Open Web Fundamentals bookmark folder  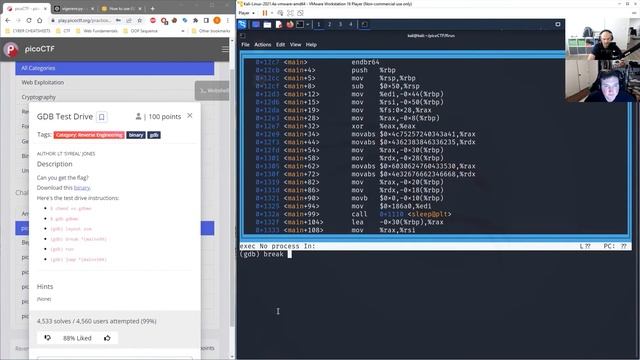point(96,31)
